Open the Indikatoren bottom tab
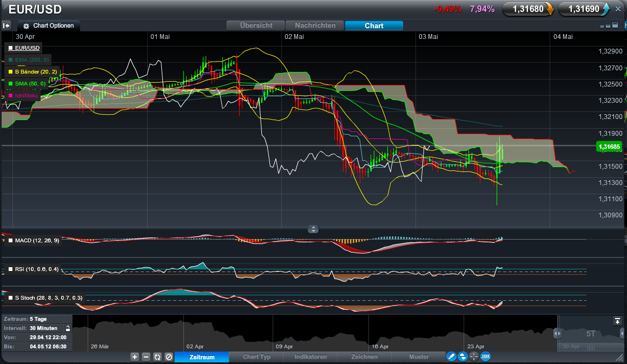 tap(311, 357)
